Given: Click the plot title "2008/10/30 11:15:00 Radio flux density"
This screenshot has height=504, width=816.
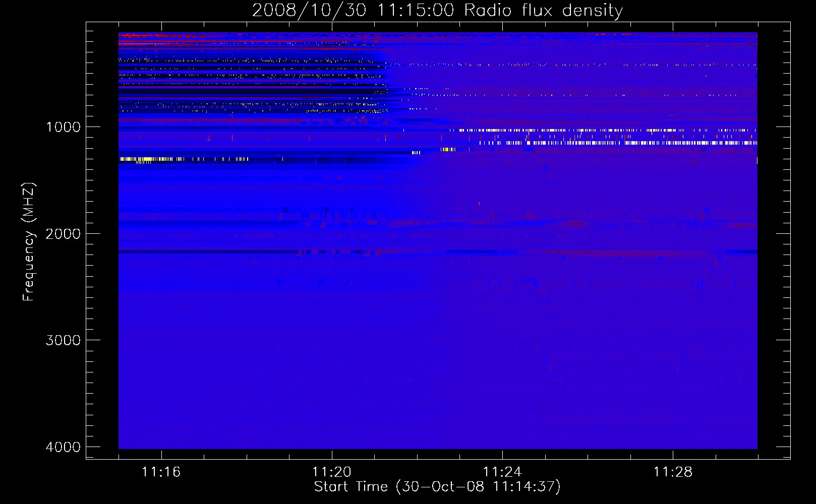Looking at the screenshot, I should point(437,10).
